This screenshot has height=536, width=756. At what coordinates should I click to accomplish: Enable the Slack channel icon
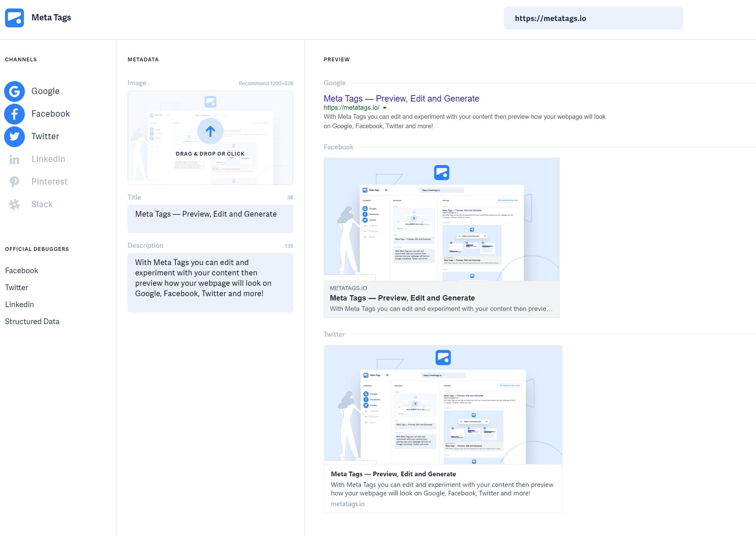pos(14,205)
